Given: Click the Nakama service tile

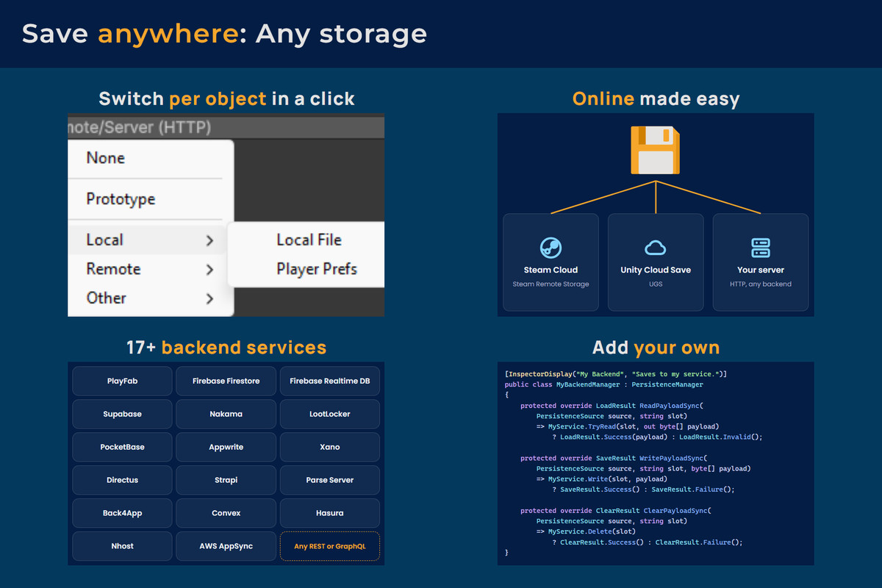Looking at the screenshot, I should click(226, 415).
